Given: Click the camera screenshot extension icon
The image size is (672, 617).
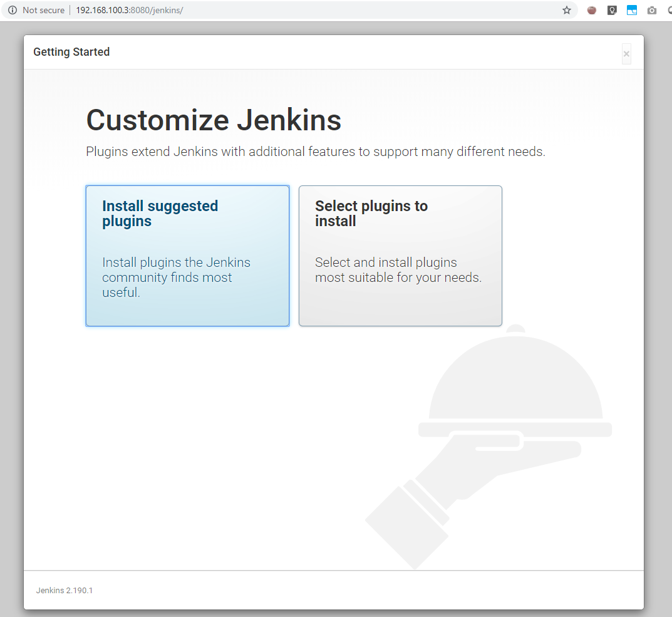Looking at the screenshot, I should pos(651,10).
